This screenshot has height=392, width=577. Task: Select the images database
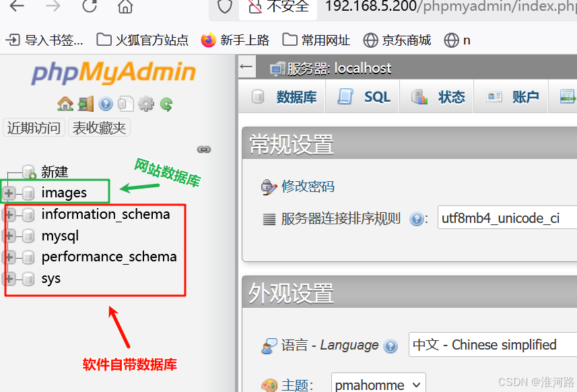click(x=64, y=193)
